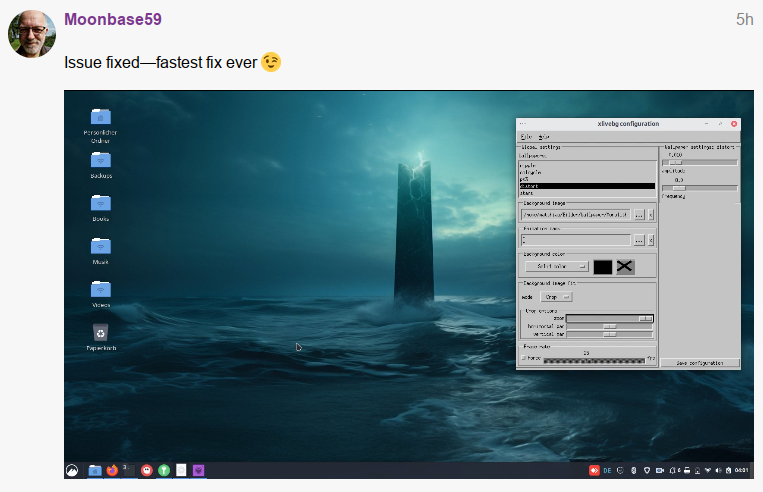763x492 pixels.
Task: Click the vertical pan slider
Action: (609, 334)
